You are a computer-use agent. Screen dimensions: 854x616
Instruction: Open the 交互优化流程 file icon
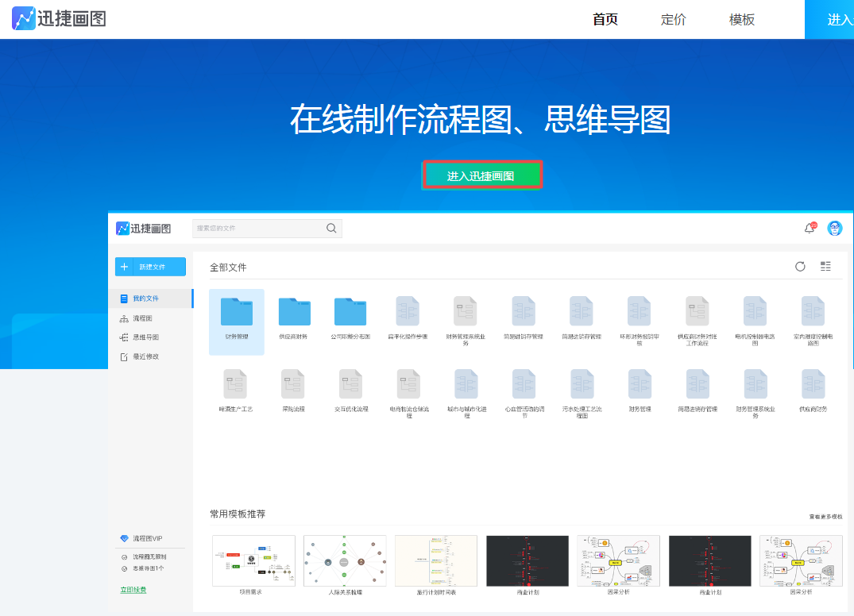click(351, 384)
